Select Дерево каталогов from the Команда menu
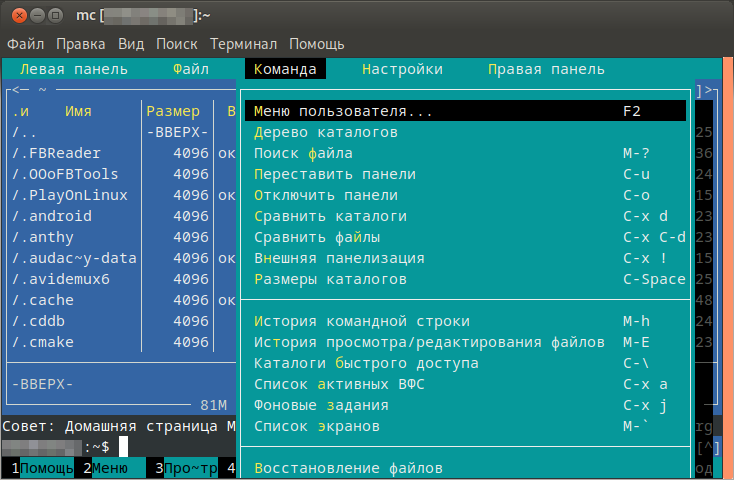 coord(326,132)
